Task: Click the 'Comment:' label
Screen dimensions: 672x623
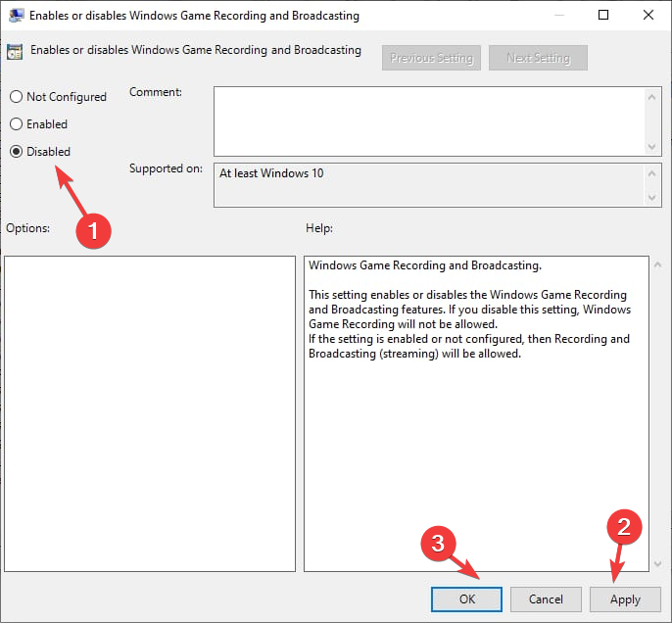Action: [x=156, y=92]
